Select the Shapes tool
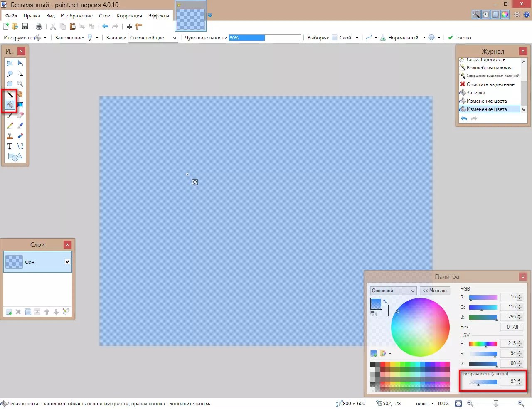532x409 pixels. [x=15, y=157]
